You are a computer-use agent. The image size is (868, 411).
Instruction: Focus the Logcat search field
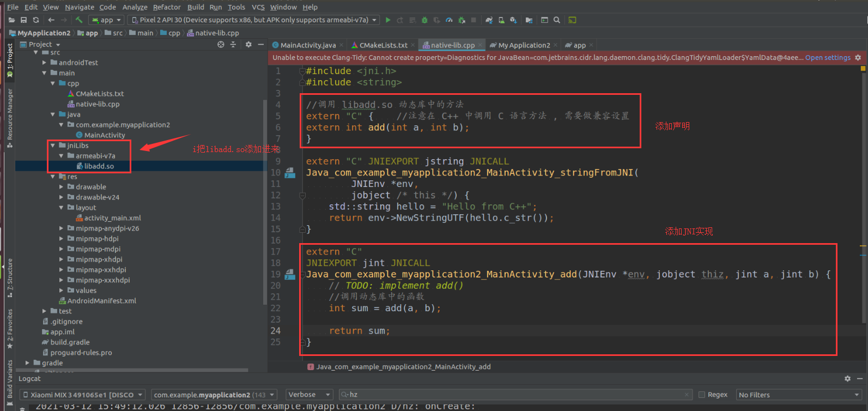click(x=515, y=395)
